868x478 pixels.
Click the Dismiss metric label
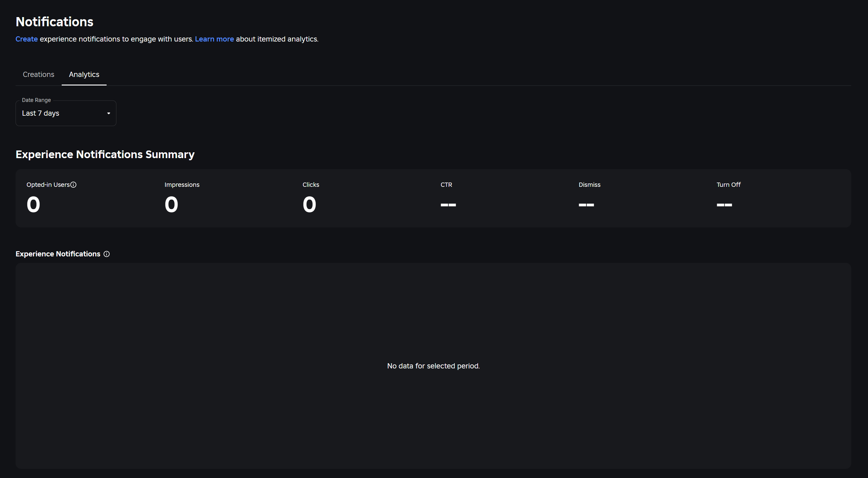click(589, 185)
